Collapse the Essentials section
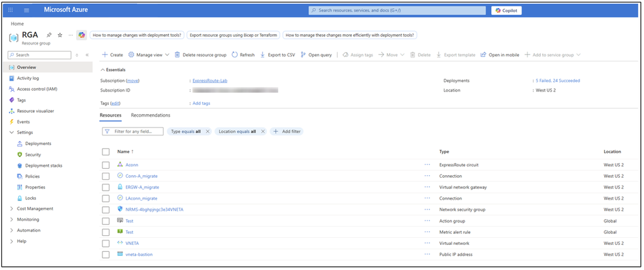Viewport: 644px width, 270px height. click(113, 70)
